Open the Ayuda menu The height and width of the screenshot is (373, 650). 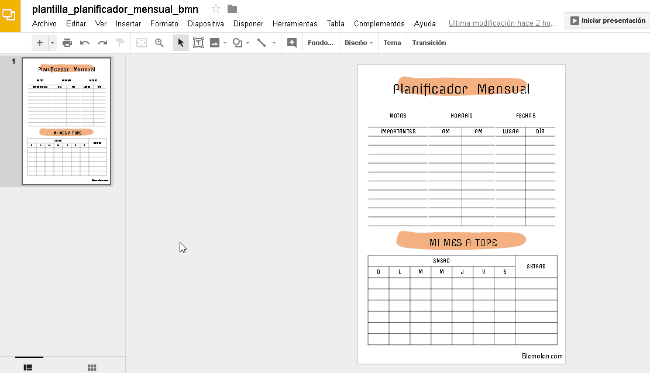pyautogui.click(x=424, y=24)
